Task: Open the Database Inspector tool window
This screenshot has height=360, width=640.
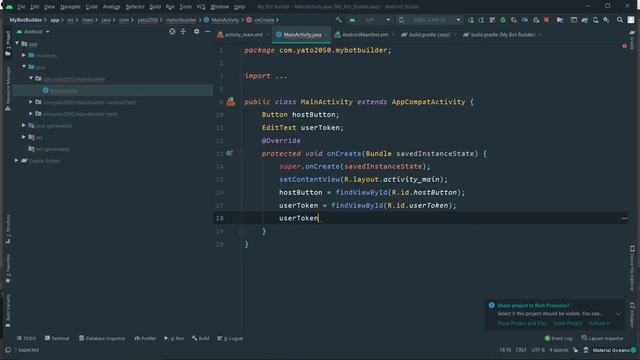Action: [102, 338]
